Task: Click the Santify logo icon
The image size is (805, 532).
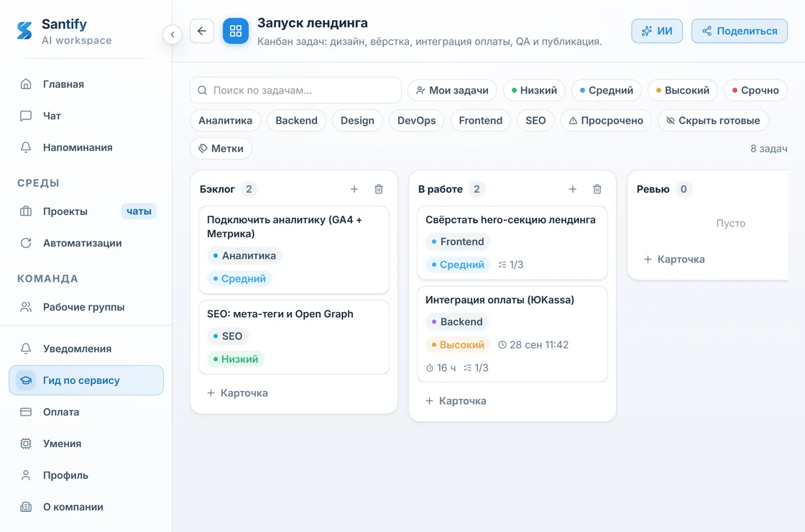Action: pos(24,31)
